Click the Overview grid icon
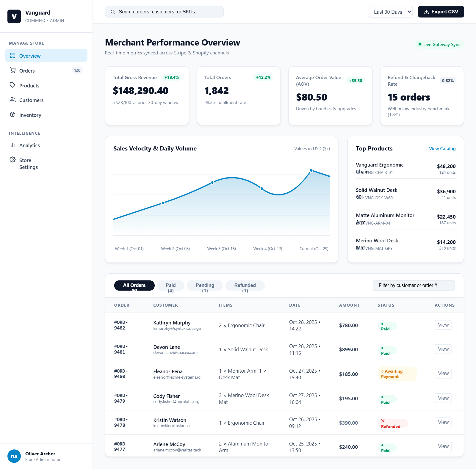The image size is (476, 469). pyautogui.click(x=12, y=56)
